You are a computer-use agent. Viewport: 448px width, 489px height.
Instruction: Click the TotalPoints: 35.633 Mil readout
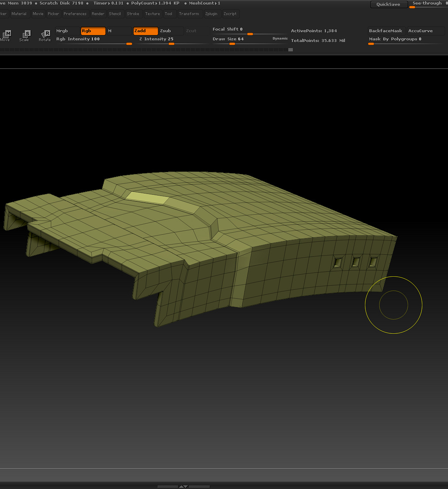click(318, 41)
